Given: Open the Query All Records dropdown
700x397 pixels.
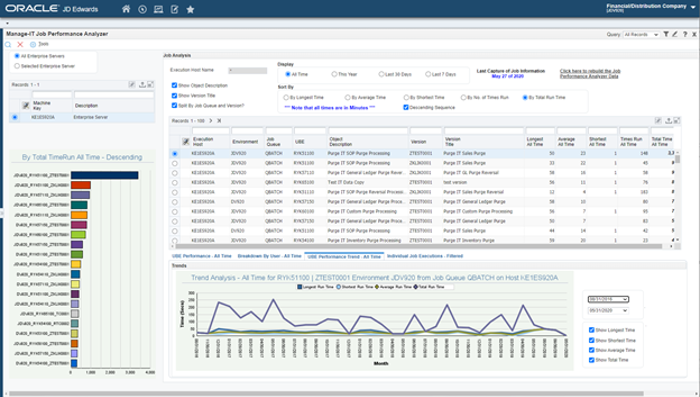Looking at the screenshot, I should pos(641,34).
